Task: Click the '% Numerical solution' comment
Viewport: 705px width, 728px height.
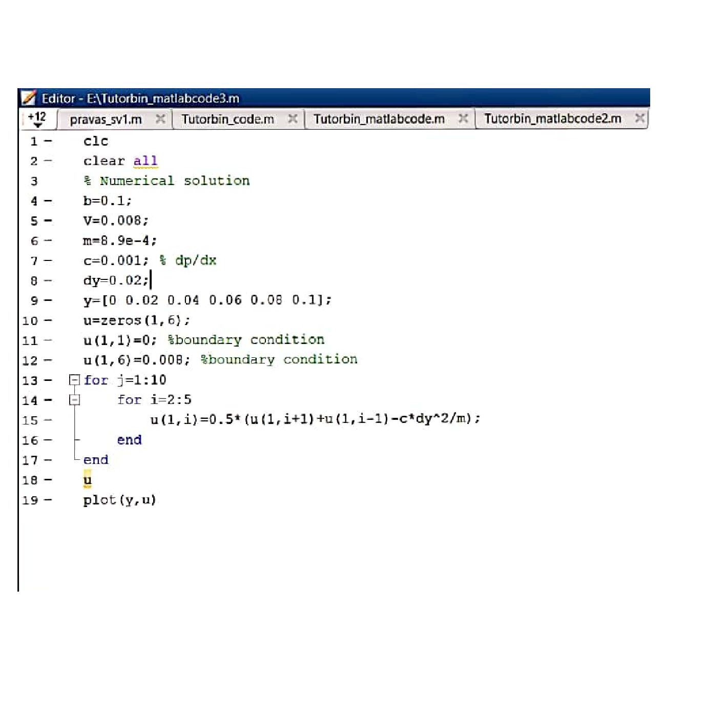Action: (x=167, y=181)
